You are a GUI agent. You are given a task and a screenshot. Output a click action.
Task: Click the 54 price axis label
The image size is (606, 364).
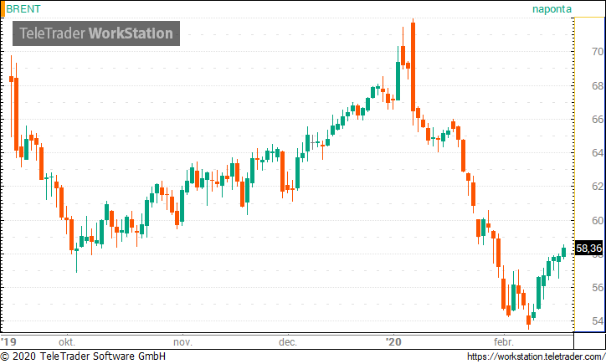point(598,321)
